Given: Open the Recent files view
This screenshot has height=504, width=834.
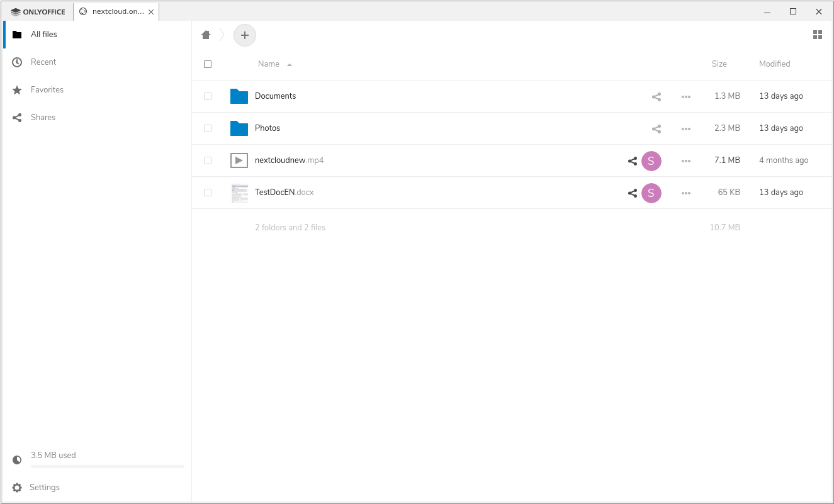Looking at the screenshot, I should coord(43,62).
